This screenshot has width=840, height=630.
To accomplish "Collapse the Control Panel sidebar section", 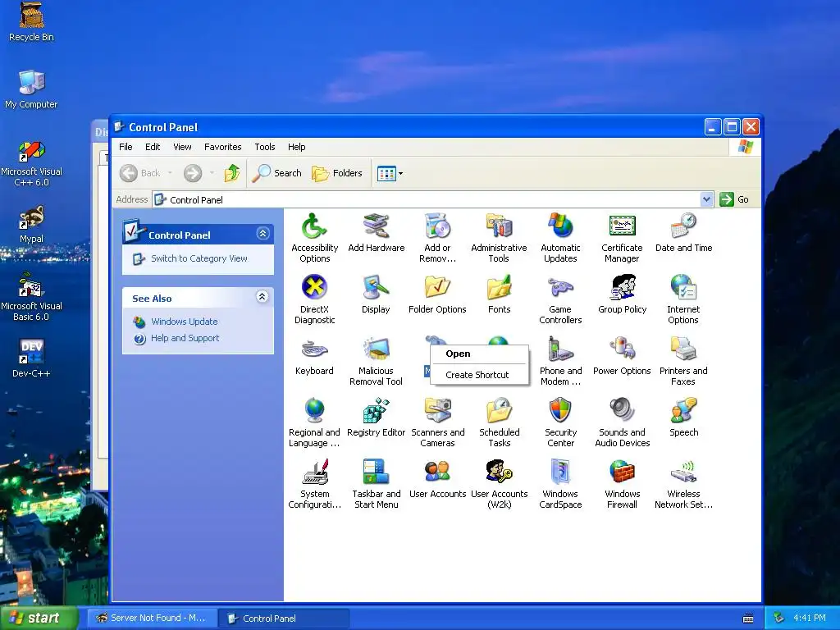I will tap(262, 234).
